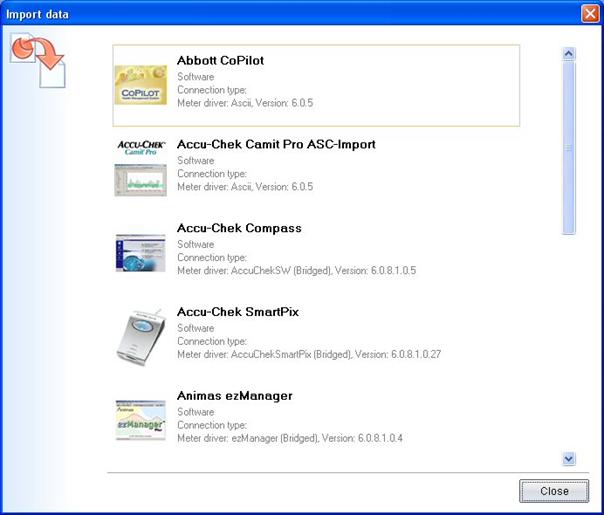The image size is (604, 515).
Task: Select the Abbott CoPilot title
Action: [x=220, y=61]
